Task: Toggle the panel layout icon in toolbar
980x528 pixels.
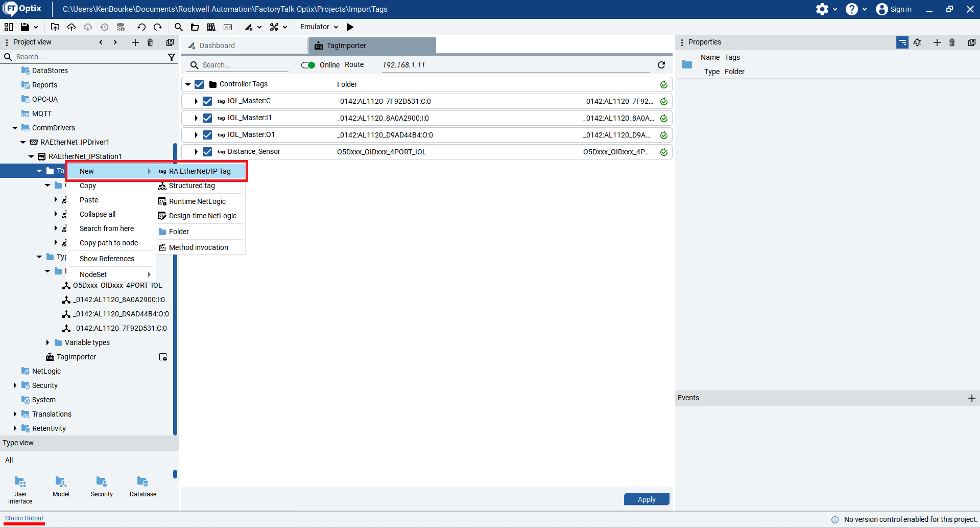Action: coord(9,27)
